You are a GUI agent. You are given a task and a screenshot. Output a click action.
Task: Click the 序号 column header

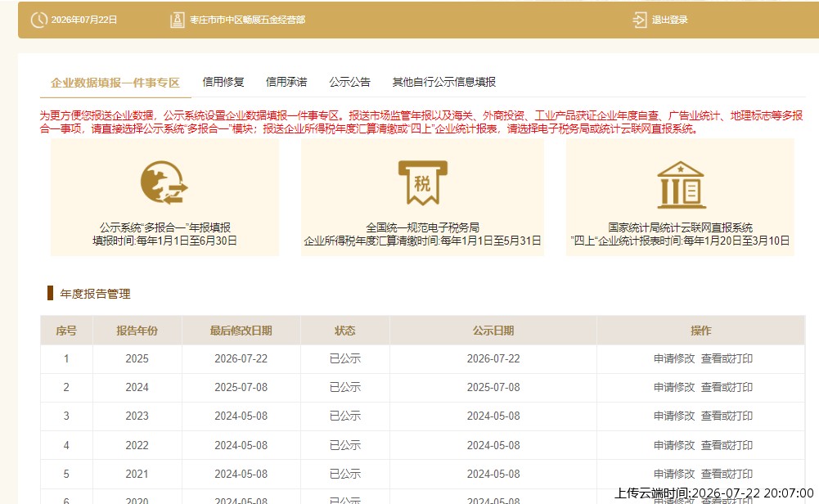(x=66, y=331)
